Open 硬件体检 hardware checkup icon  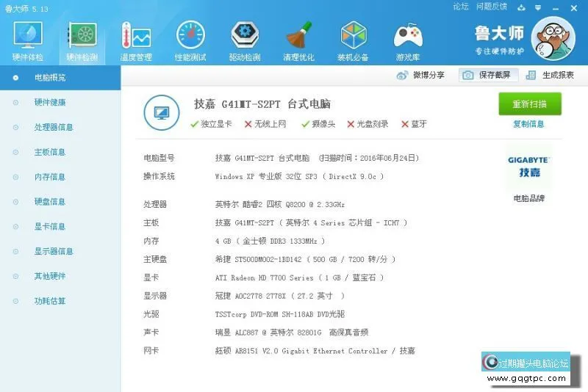point(28,40)
